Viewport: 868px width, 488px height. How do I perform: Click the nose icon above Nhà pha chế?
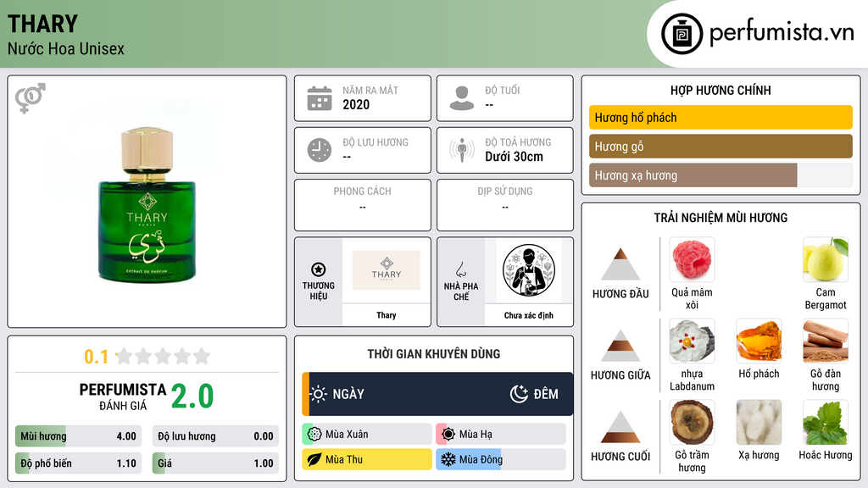tap(460, 269)
